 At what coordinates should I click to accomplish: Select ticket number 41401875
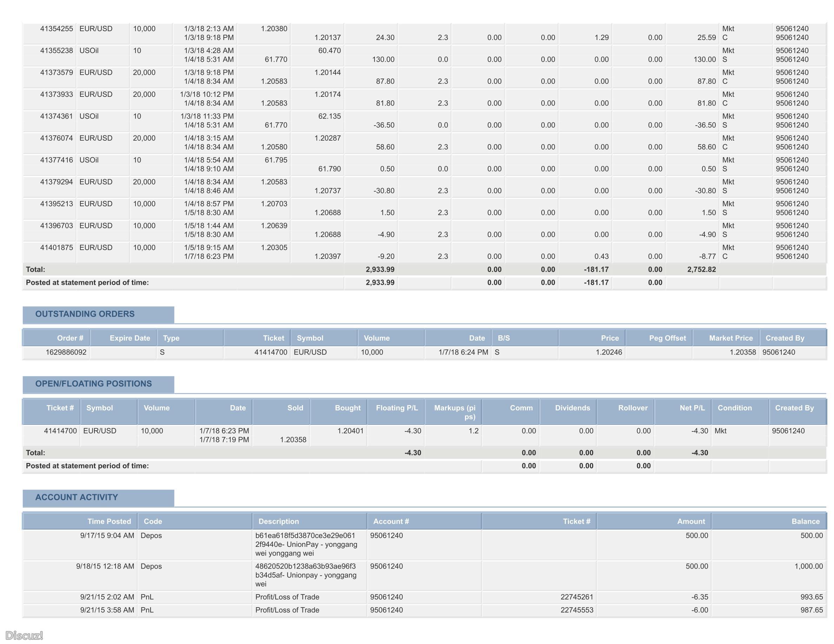(x=57, y=248)
